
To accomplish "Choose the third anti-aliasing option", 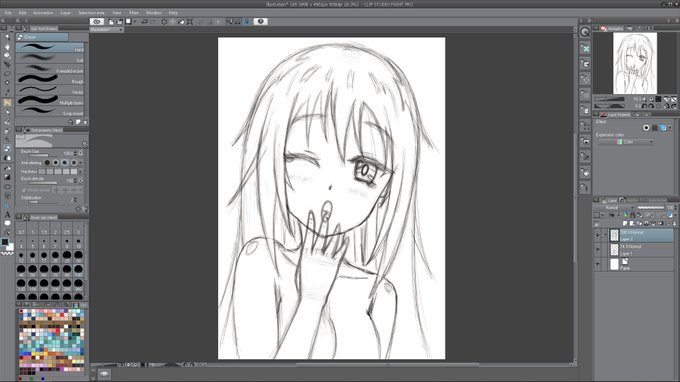I will (x=65, y=163).
